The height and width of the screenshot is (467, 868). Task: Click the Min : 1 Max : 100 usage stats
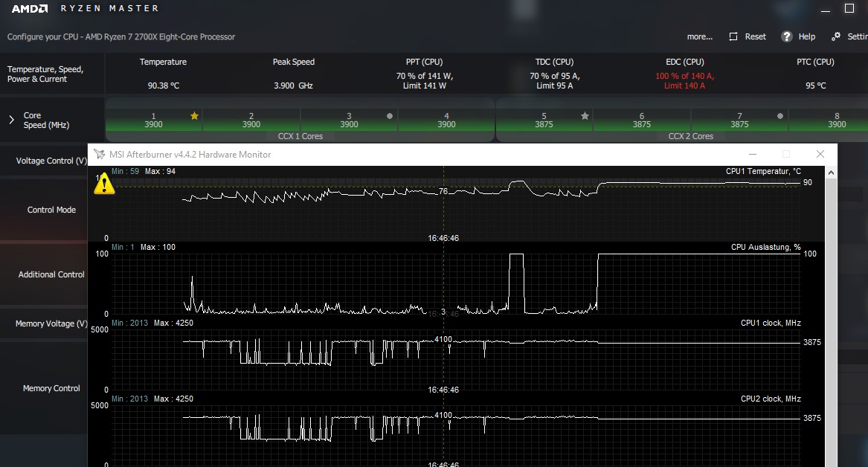[x=144, y=248]
